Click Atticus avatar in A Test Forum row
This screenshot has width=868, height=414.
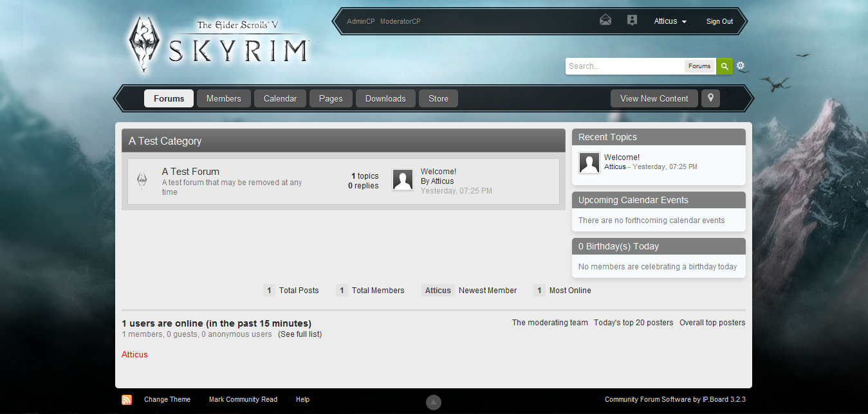pos(403,180)
